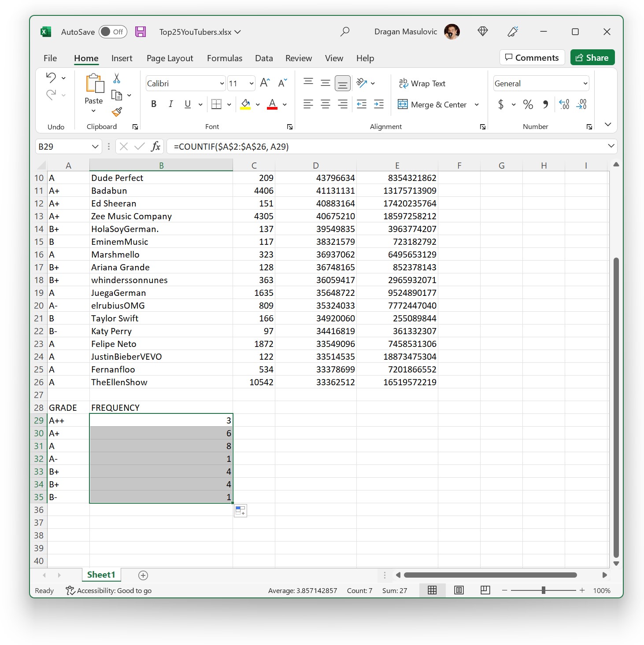Switch to the Page Layout tab
644x645 pixels.
[170, 58]
